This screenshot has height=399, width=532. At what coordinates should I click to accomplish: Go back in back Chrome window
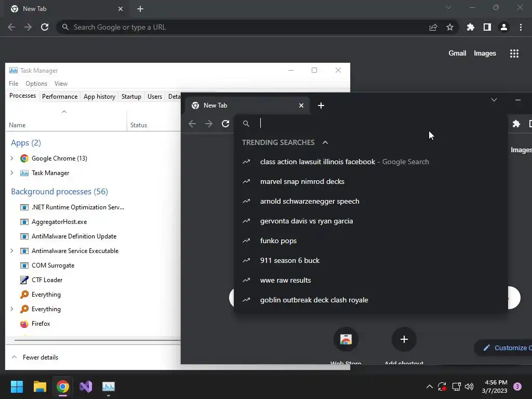click(11, 27)
